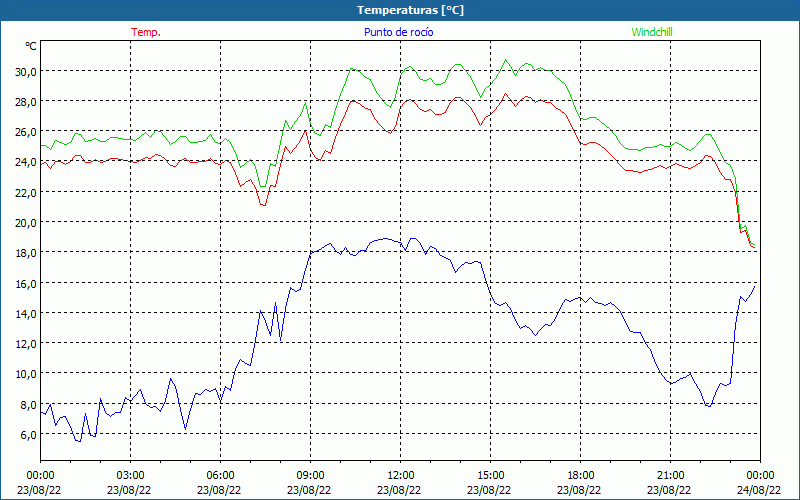Image resolution: width=800 pixels, height=500 pixels.
Task: Click the 6,0 y-axis value
Action: 28,434
